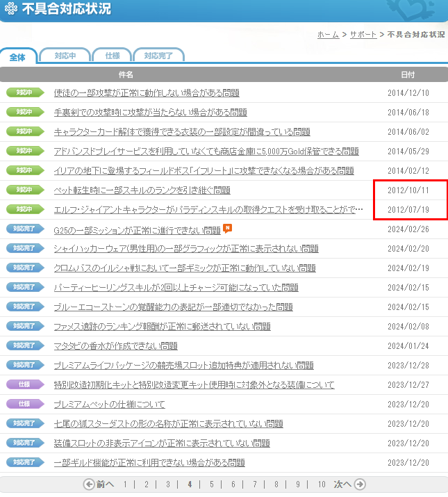
Task: Click date 2014/12/10
Action: [x=408, y=92]
